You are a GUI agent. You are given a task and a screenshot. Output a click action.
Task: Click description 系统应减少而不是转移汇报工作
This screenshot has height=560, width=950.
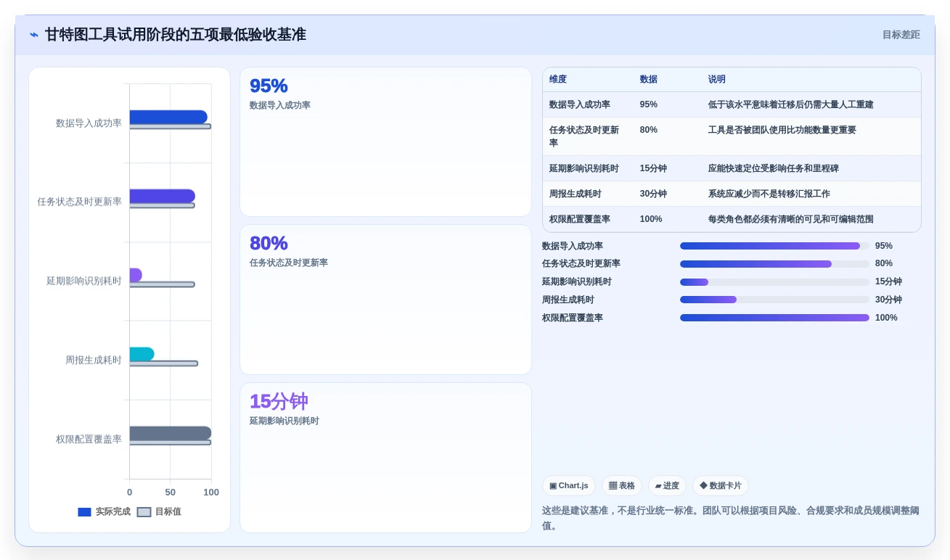coord(769,194)
